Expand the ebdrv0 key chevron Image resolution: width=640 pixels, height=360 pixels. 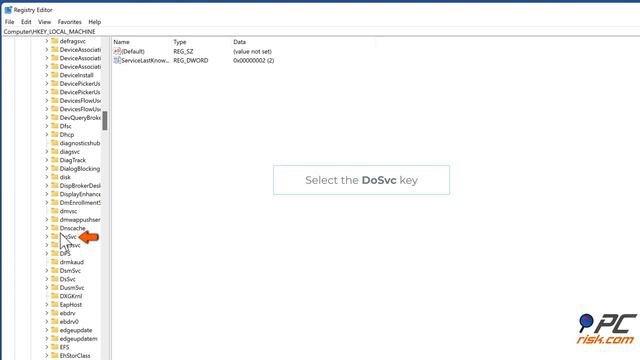click(x=47, y=322)
